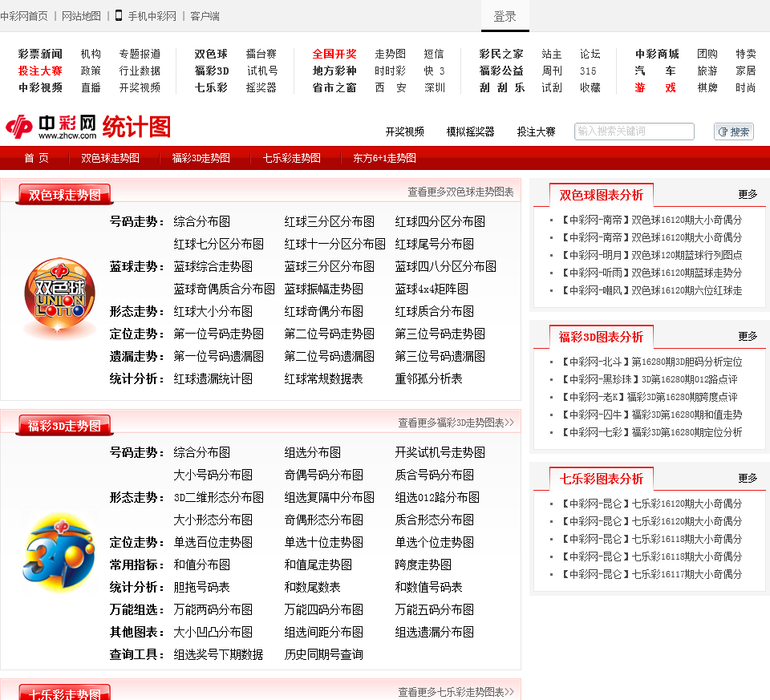This screenshot has height=700, width=770.
Task: Click the 开奖视频 link beside the search box
Action: coord(404,132)
